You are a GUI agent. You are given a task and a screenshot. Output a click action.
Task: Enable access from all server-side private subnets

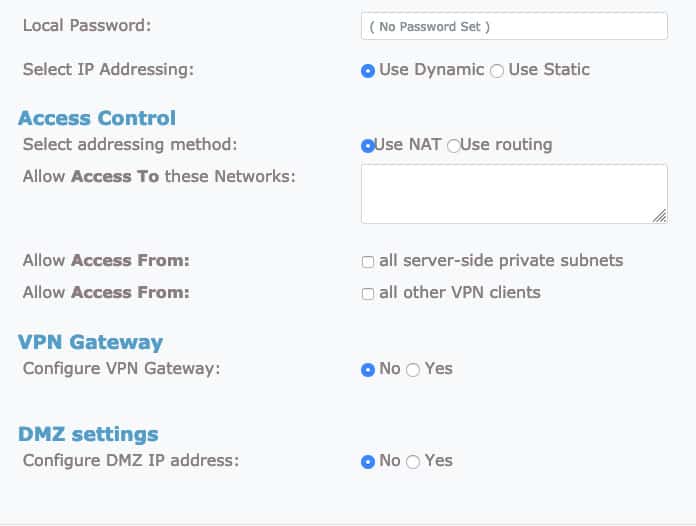pyautogui.click(x=368, y=262)
